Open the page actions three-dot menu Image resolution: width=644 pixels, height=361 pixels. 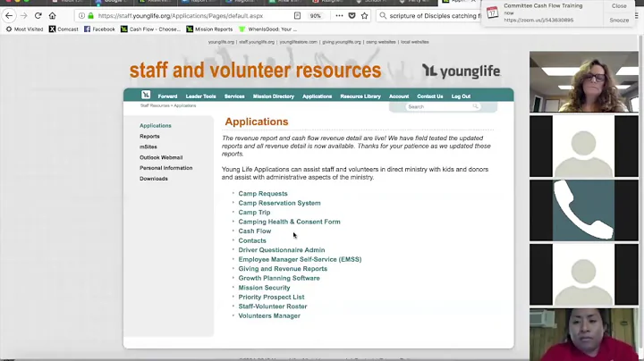click(339, 15)
